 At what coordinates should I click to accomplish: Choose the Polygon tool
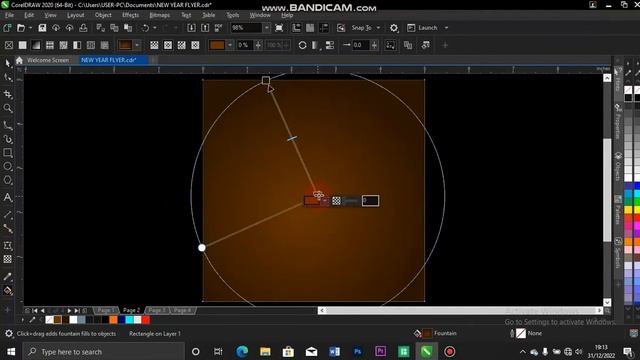pos(8,180)
